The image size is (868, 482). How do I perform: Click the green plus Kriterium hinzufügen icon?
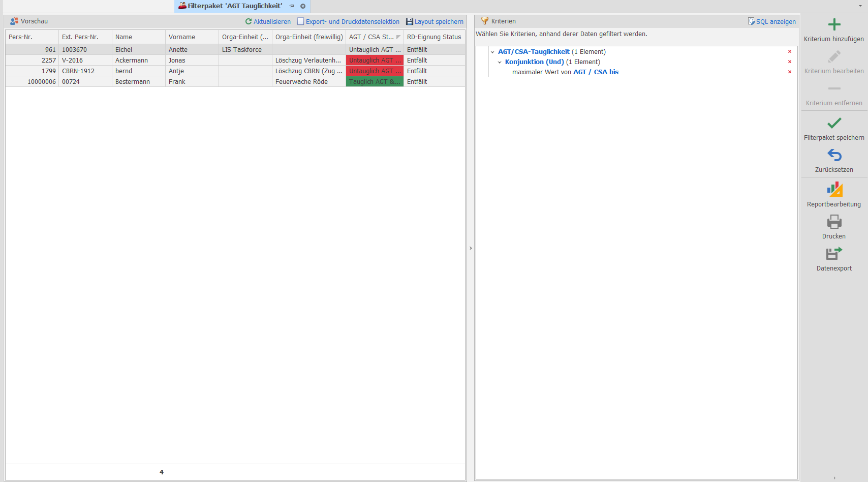point(834,25)
